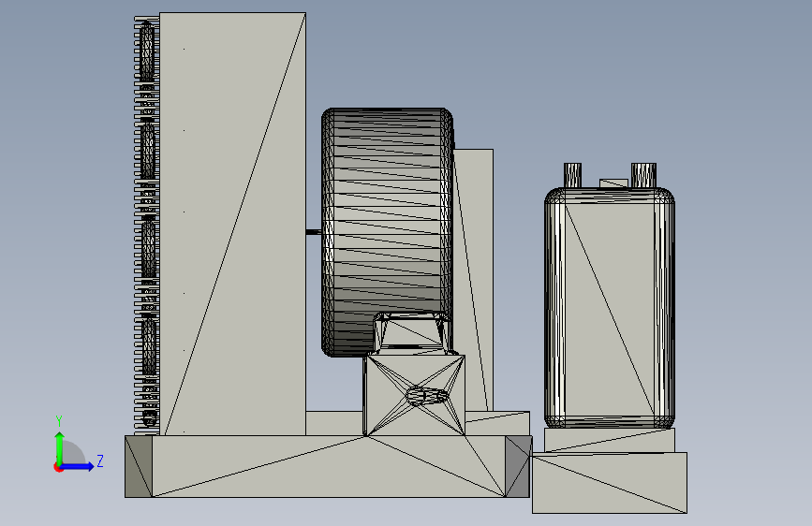Image resolution: width=812 pixels, height=526 pixels.
Task: Select the rounded compressor tank body
Action: point(610,308)
